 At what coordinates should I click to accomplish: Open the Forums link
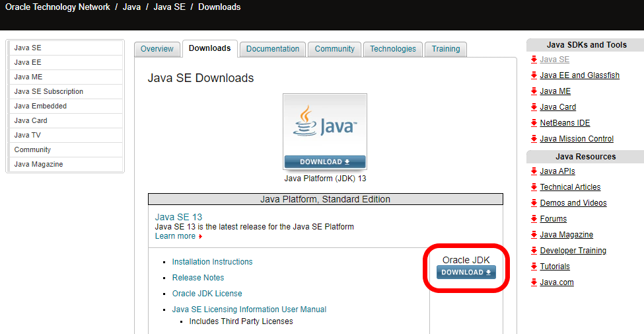tap(554, 219)
